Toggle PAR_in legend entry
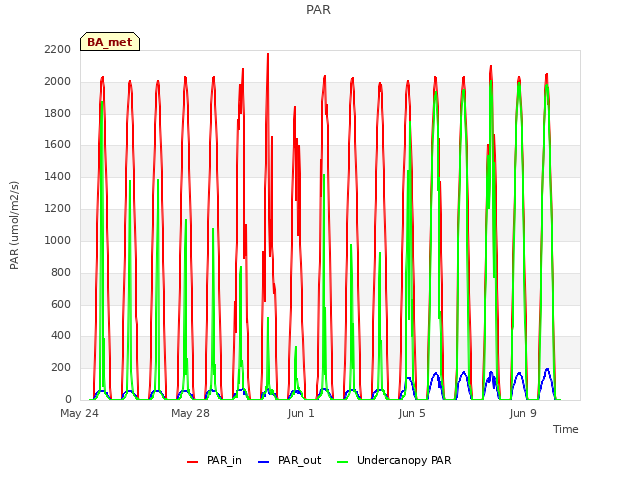This screenshot has width=640, height=480. (x=214, y=460)
